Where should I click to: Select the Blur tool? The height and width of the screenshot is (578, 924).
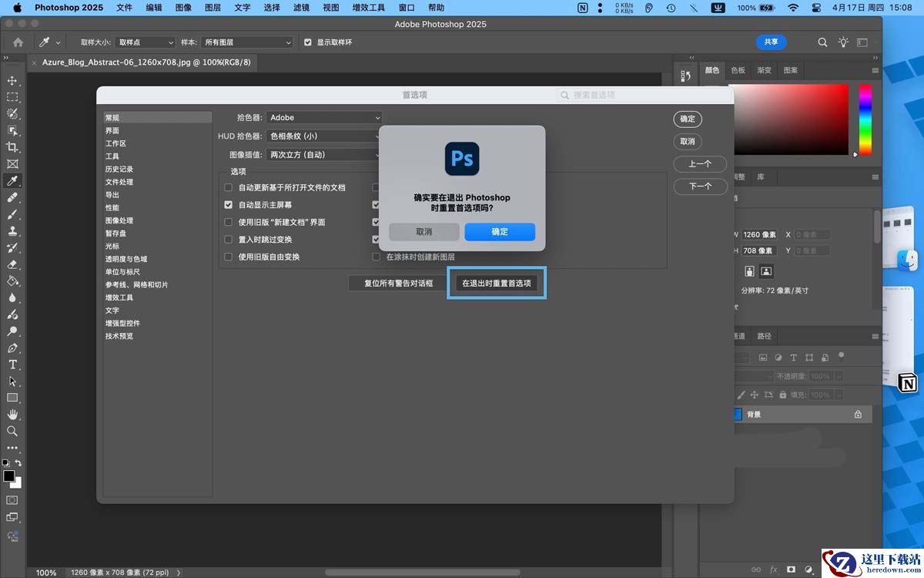(x=12, y=297)
